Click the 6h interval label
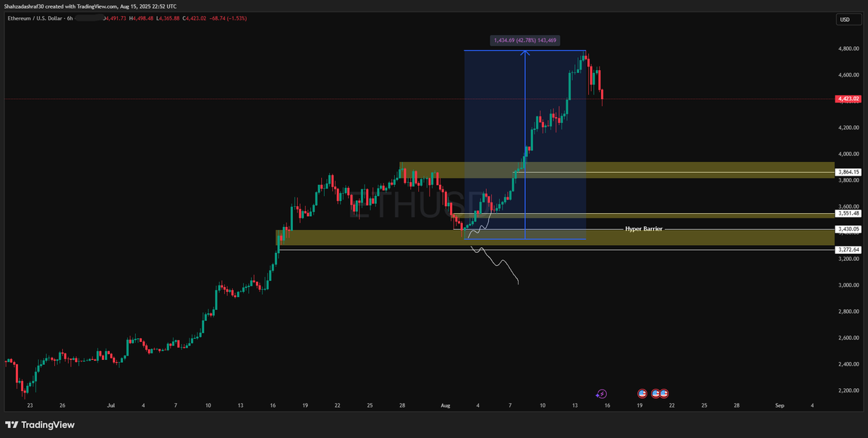The image size is (868, 438). (69, 18)
